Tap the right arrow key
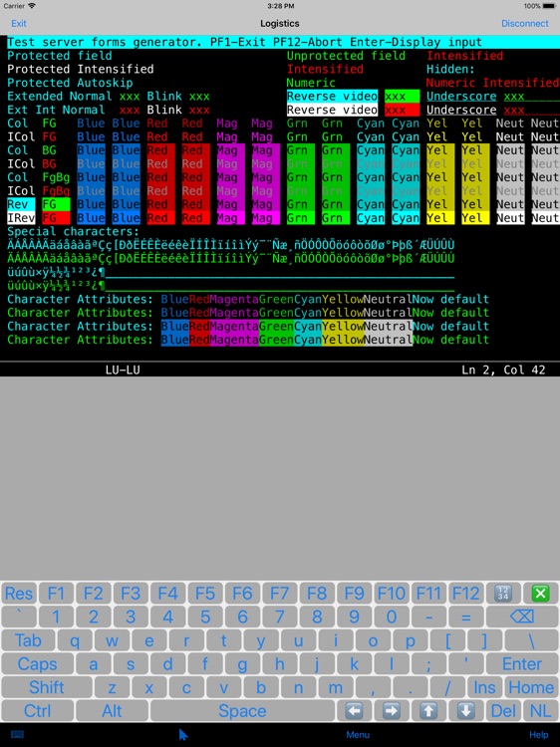This screenshot has width=560, height=747. 392,711
